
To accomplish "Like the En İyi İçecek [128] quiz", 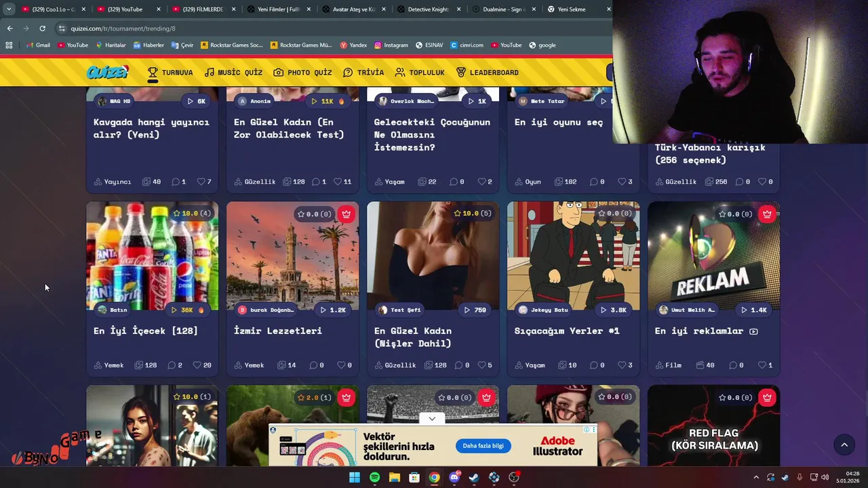I will coord(202,365).
